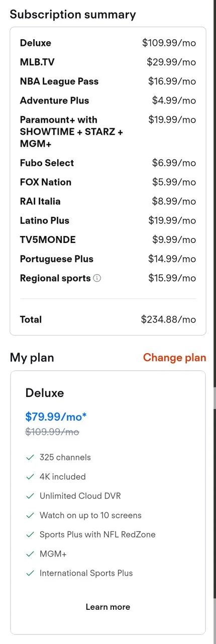Open the Regional sports info icon
Viewport: 216px width, 644px height.
coord(97,278)
